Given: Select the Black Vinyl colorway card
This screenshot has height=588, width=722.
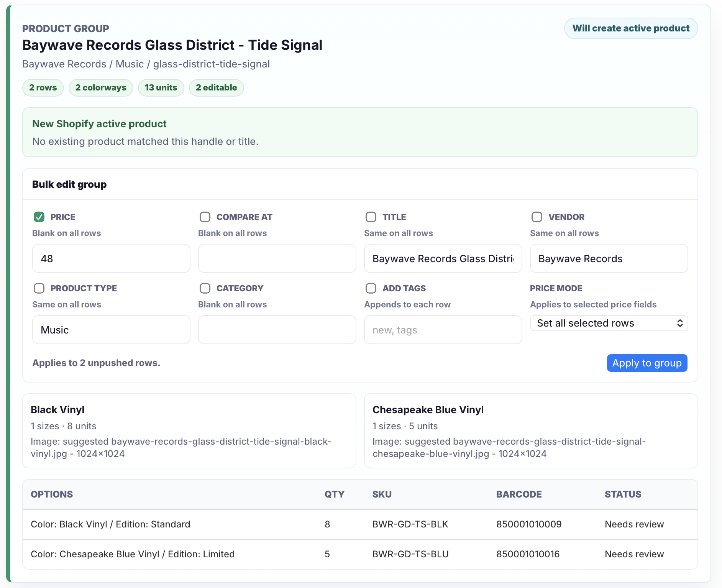Looking at the screenshot, I should [x=189, y=431].
